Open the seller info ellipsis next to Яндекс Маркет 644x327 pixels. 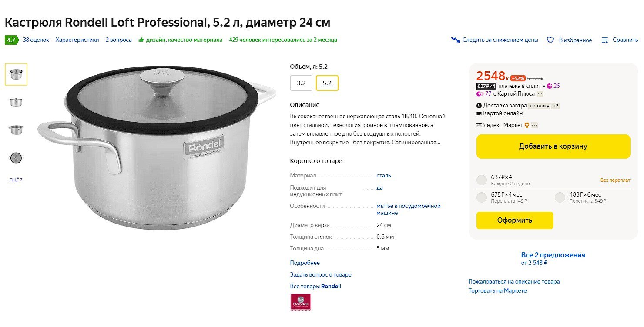click(x=534, y=125)
